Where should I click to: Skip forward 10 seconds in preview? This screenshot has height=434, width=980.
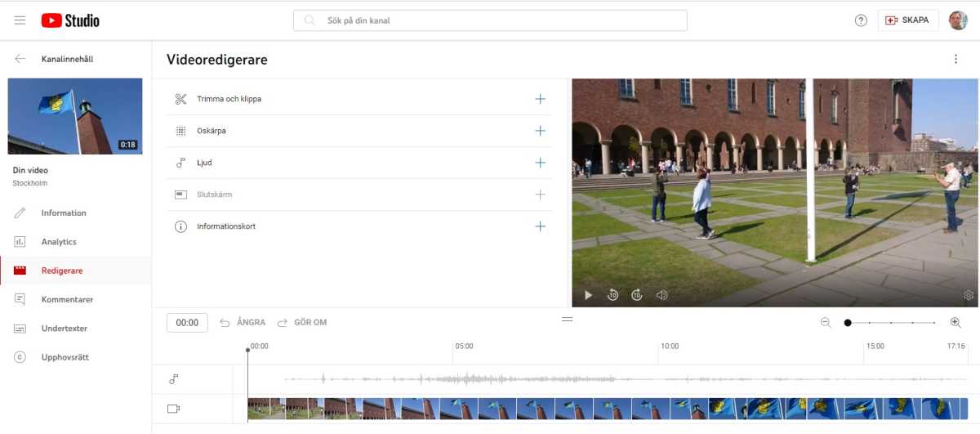click(637, 295)
